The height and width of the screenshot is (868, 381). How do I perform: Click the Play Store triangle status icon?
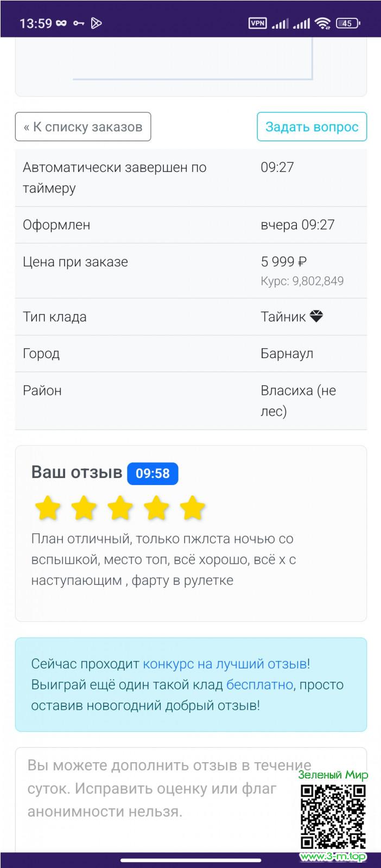point(96,23)
